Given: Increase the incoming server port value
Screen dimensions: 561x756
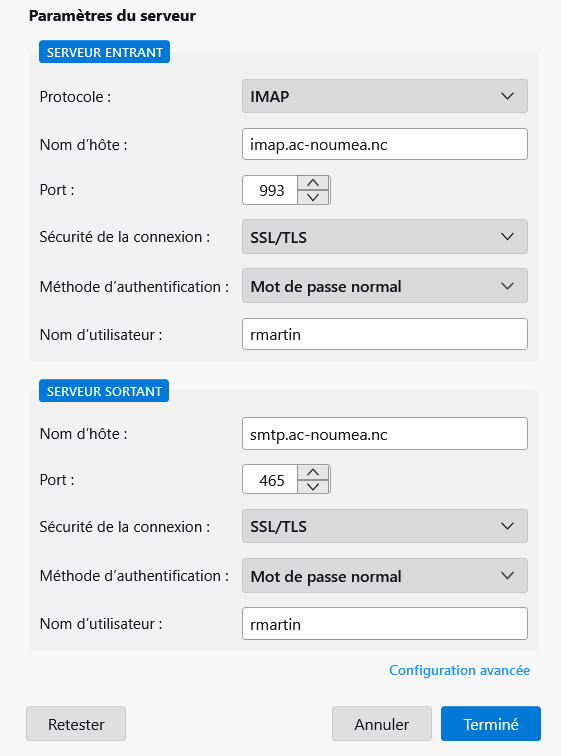Looking at the screenshot, I should [313, 183].
